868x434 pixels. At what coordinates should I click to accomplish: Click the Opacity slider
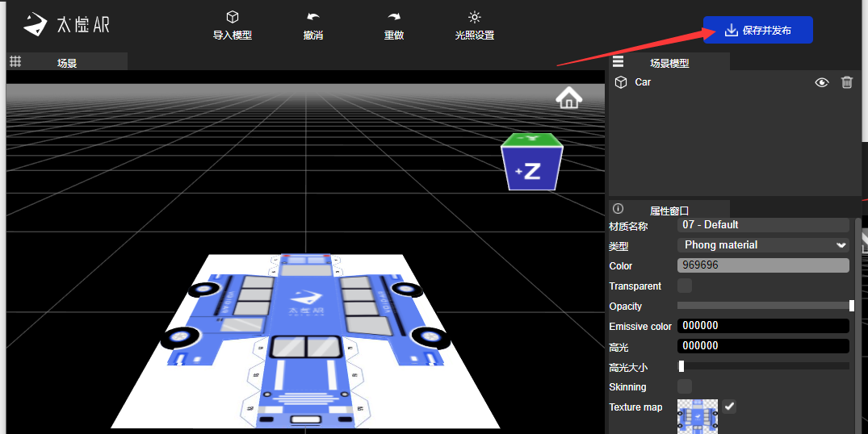coord(763,306)
